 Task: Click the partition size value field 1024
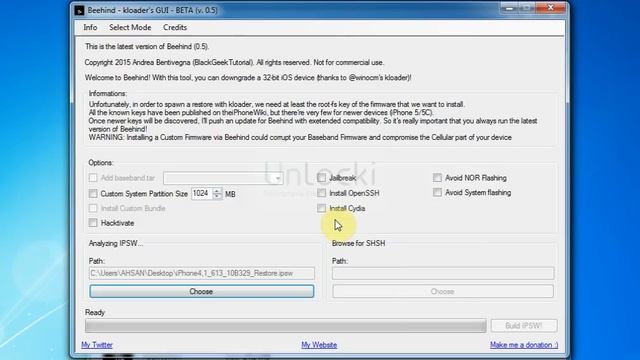pyautogui.click(x=202, y=193)
